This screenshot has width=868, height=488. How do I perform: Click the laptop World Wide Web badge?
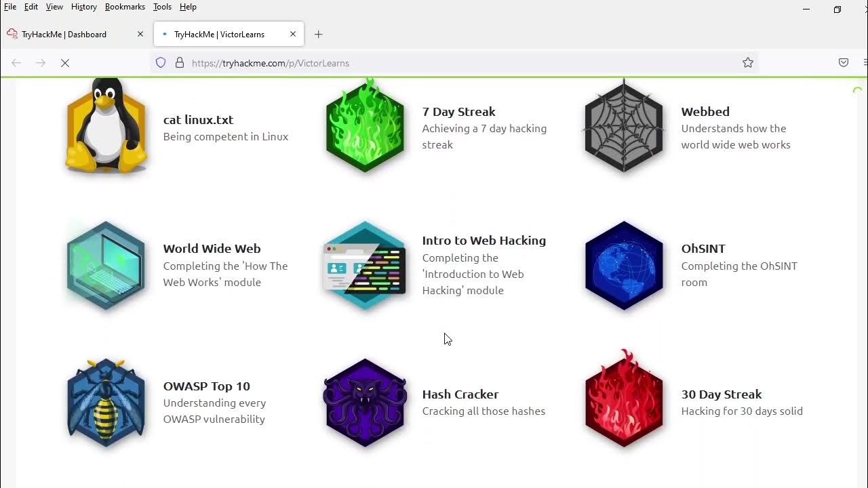tap(106, 266)
